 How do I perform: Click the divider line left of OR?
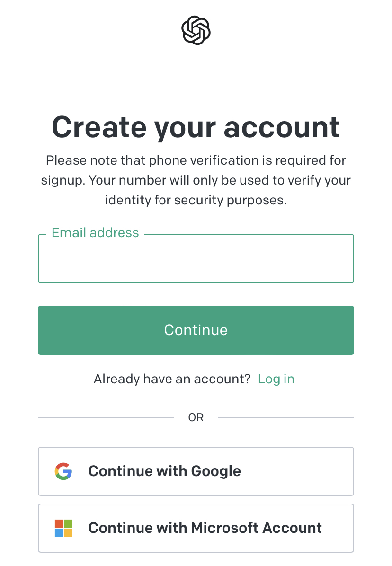pos(106,418)
